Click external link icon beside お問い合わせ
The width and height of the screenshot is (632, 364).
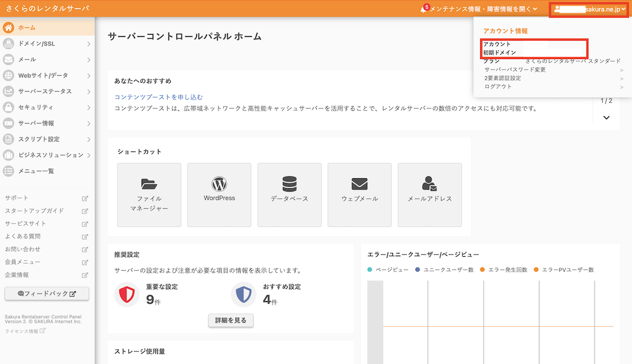pos(85,249)
